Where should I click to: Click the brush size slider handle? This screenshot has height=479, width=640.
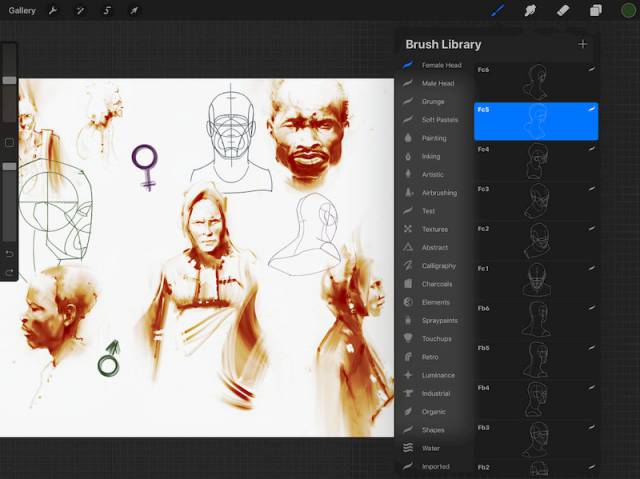coord(9,80)
